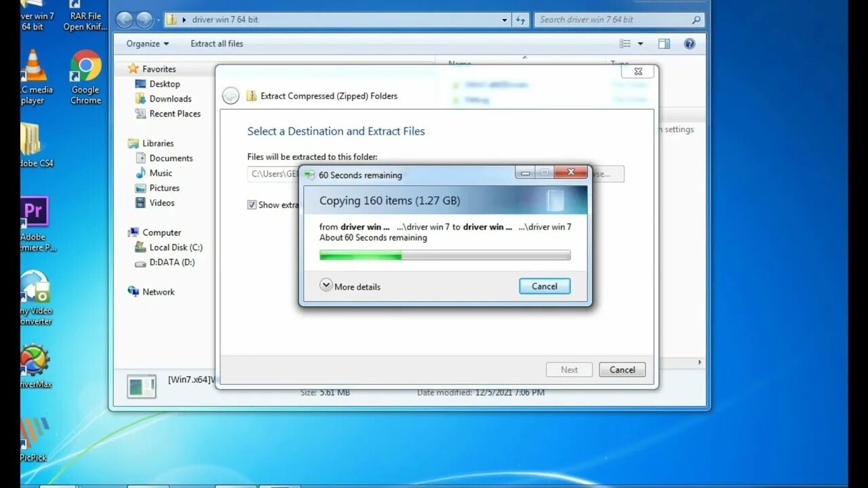
Task: Toggle the preview pane icon
Action: click(664, 43)
